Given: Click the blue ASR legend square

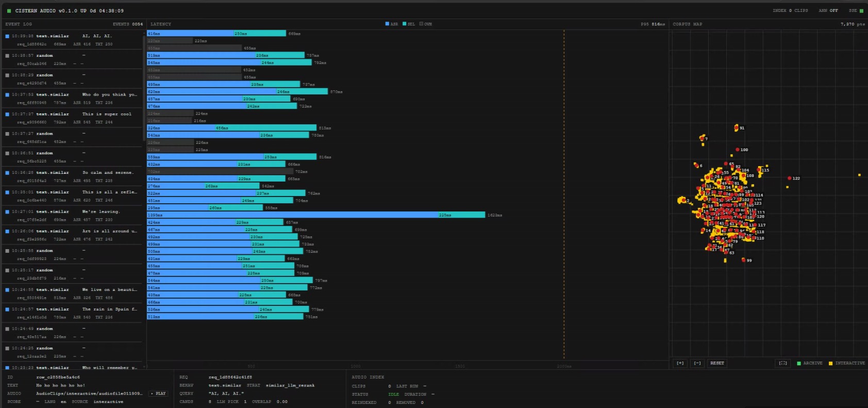Looking at the screenshot, I should (x=388, y=24).
